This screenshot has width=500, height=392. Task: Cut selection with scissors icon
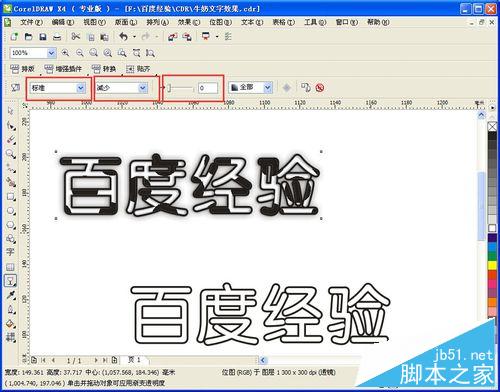pyautogui.click(x=76, y=36)
